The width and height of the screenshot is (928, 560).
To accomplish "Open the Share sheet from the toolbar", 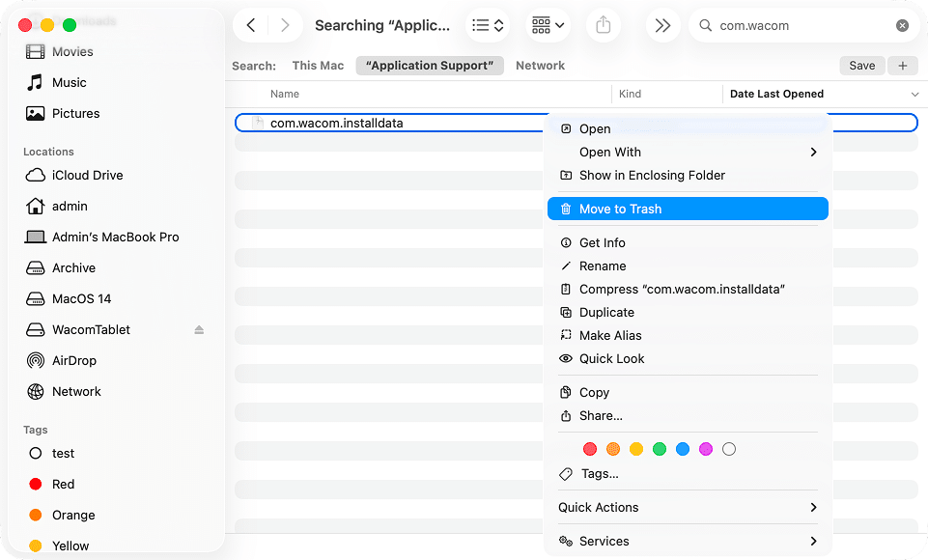I will pos(603,25).
